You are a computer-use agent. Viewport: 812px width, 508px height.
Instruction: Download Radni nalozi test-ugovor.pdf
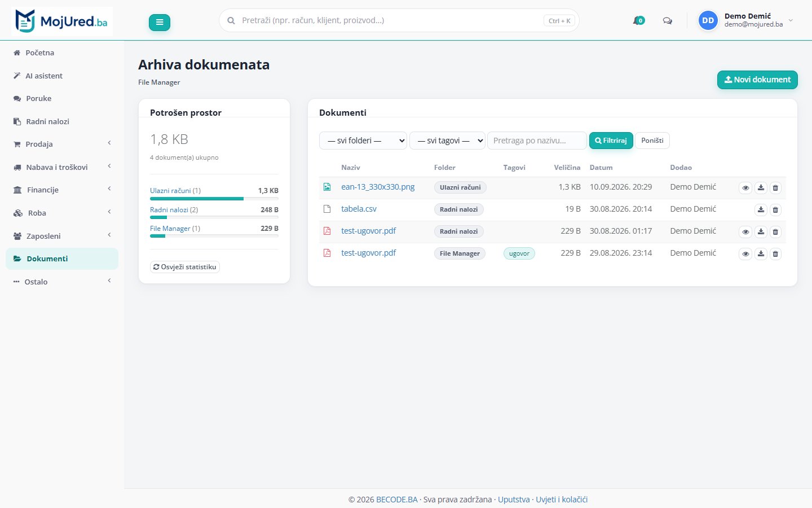point(761,232)
